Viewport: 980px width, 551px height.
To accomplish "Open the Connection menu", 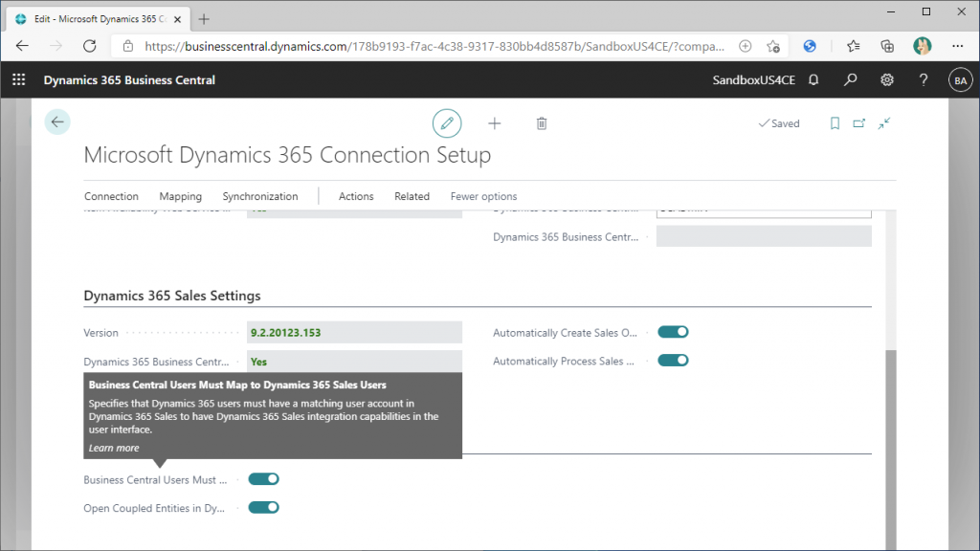I will pyautogui.click(x=111, y=196).
